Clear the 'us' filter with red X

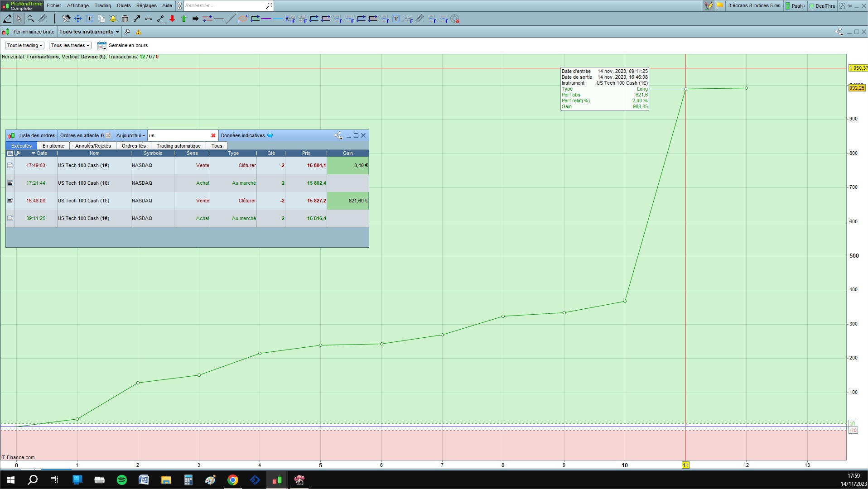coord(213,135)
